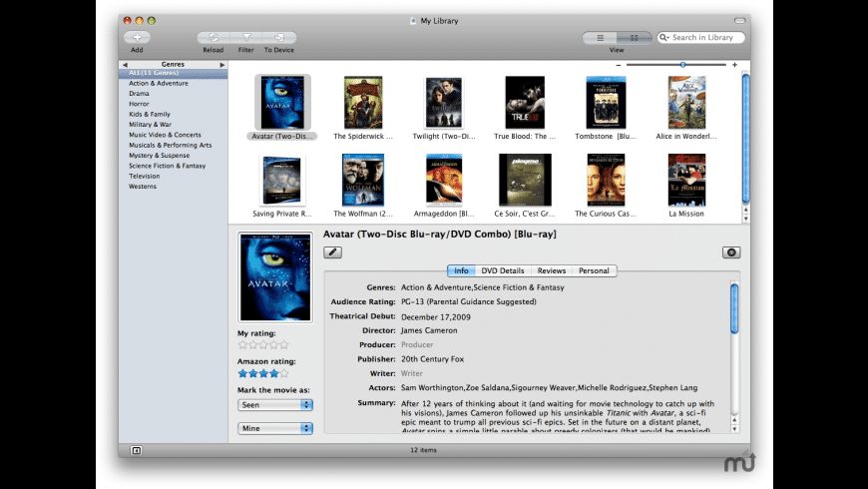
Task: Open the Mine ownership dropdown
Action: [x=275, y=429]
